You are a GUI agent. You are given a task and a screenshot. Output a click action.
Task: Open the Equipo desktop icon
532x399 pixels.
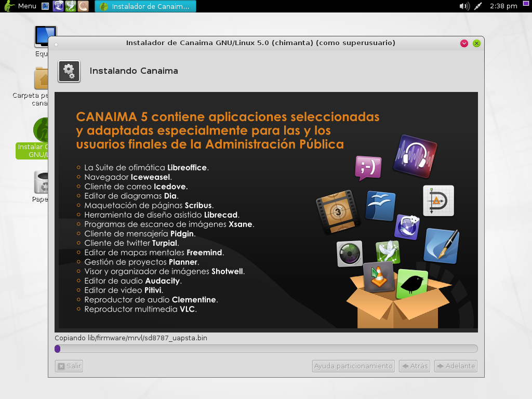[x=45, y=36]
